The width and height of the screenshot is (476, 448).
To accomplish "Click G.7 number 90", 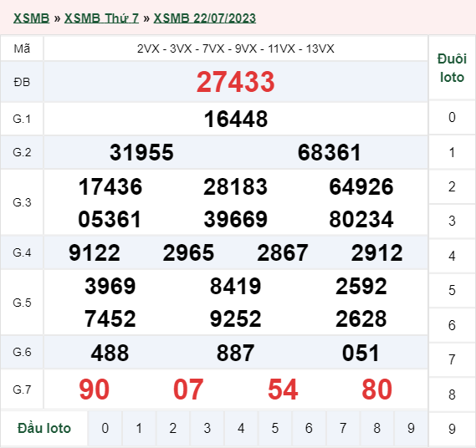I will (x=94, y=389).
